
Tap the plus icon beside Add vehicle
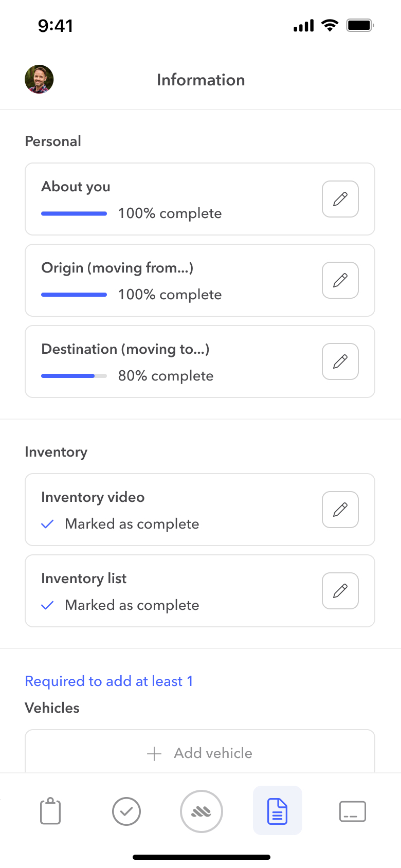pos(154,754)
